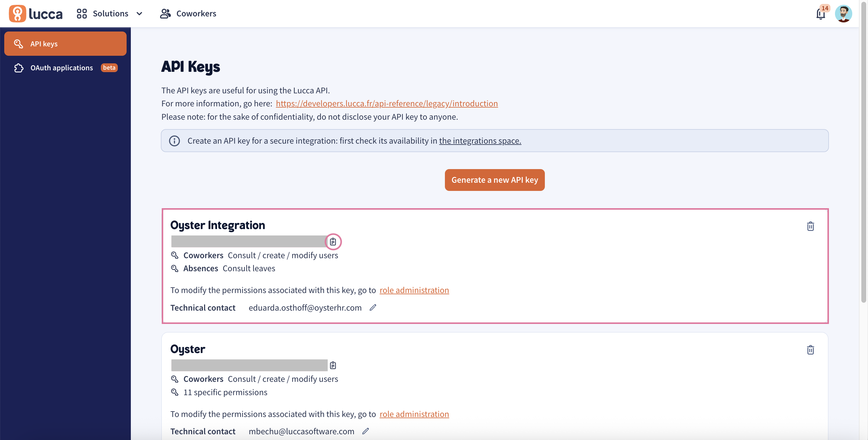The height and width of the screenshot is (440, 868).
Task: Click the eduarda.osthoff@oysterhr.com email text
Action: coord(305,308)
